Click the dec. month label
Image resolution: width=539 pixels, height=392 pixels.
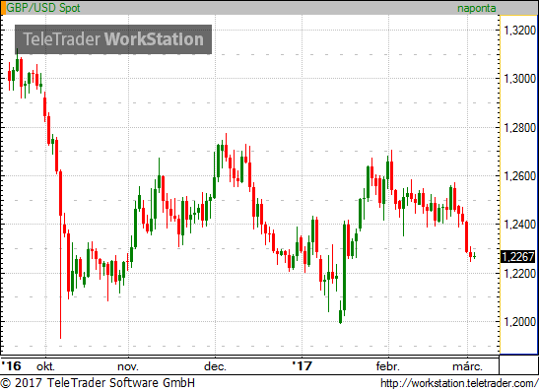pos(215,366)
